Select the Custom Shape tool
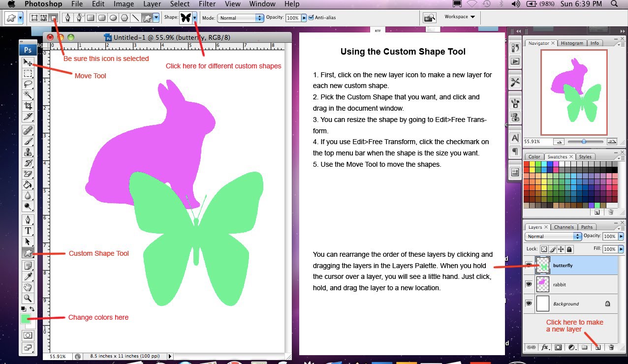 click(28, 253)
